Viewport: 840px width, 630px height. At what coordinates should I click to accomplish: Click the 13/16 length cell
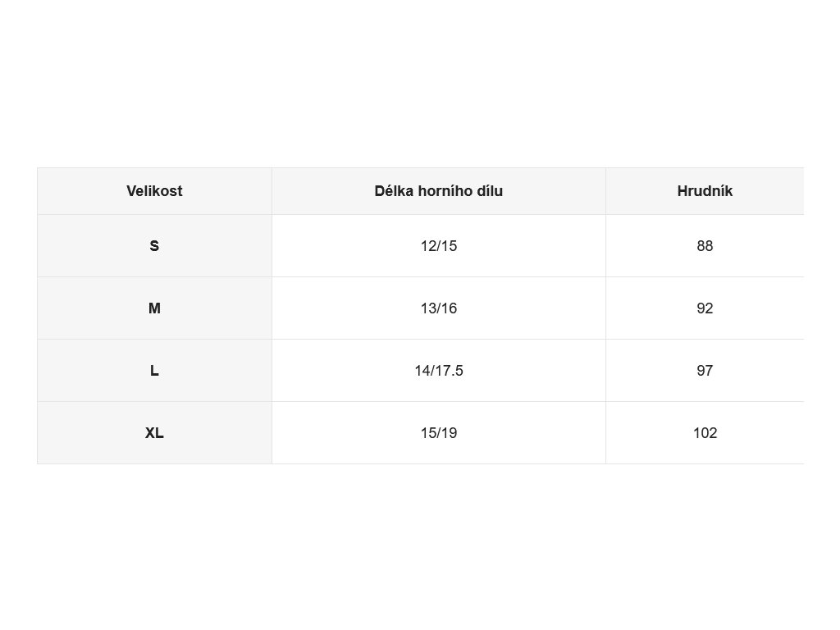[439, 308]
